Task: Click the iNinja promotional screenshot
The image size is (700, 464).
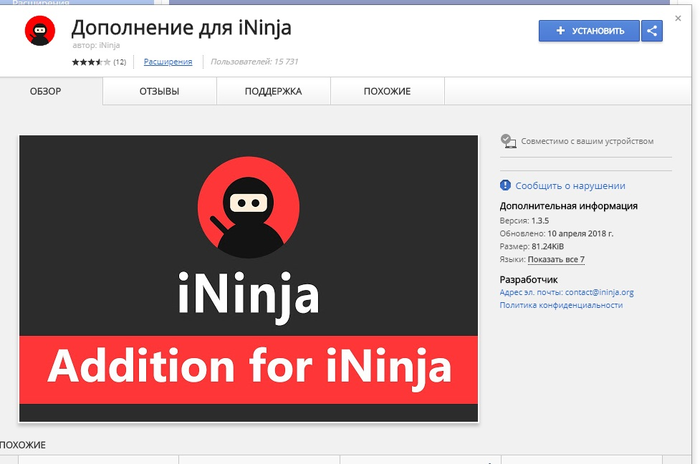Action: (248, 279)
